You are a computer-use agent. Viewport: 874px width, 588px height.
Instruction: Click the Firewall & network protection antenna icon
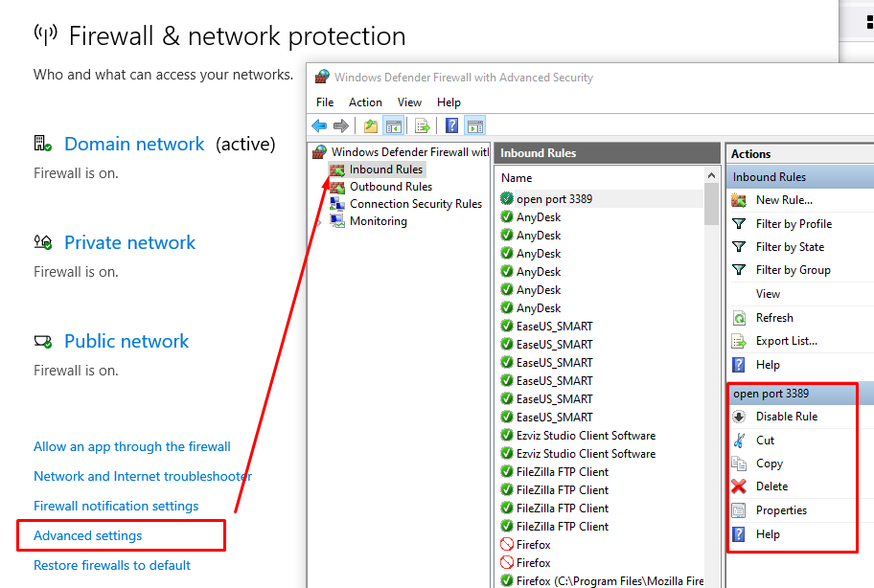[45, 35]
